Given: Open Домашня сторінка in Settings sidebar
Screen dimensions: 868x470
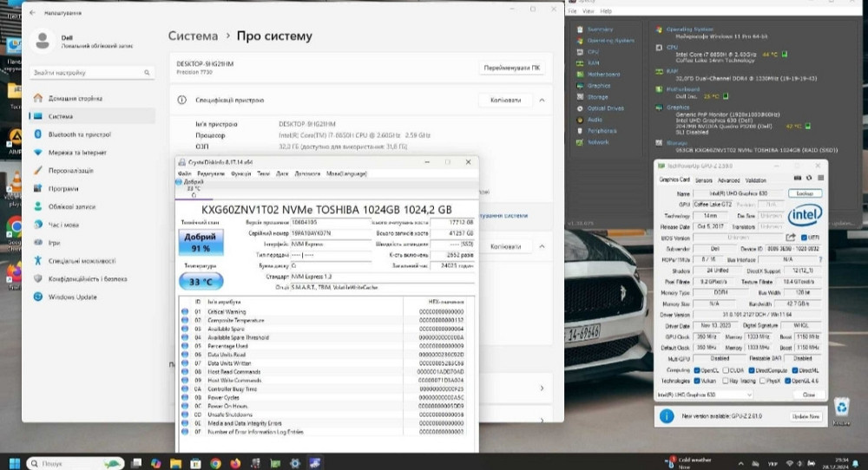Looking at the screenshot, I should 75,99.
